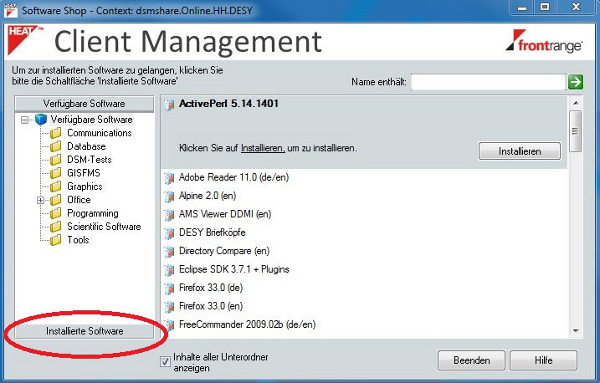Select DSM-Tests category label

[90, 160]
